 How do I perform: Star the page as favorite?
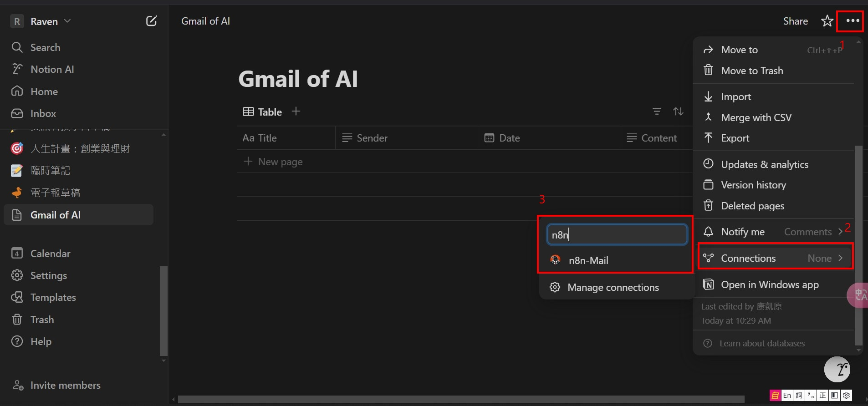(827, 21)
